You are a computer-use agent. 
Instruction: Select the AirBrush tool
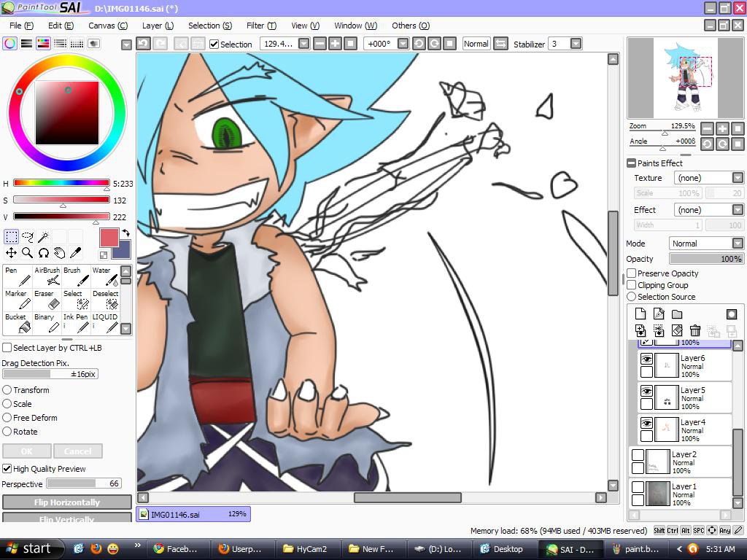[49, 276]
